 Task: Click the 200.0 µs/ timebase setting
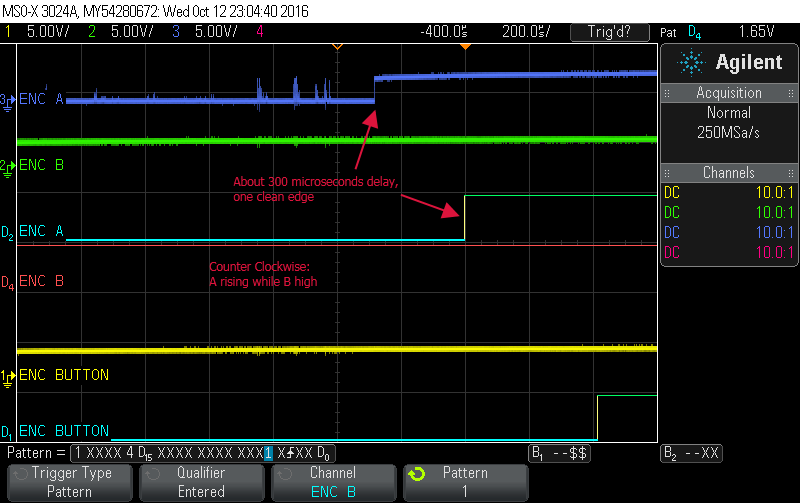pos(524,31)
